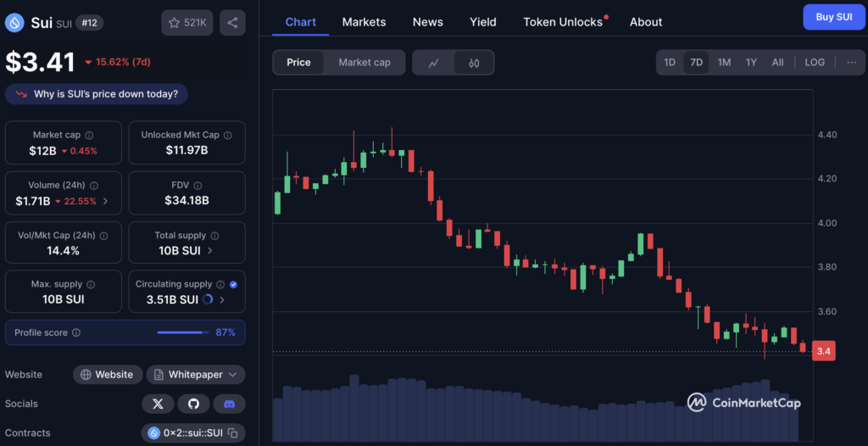The image size is (868, 446).
Task: Open the Markets tab
Action: (364, 22)
